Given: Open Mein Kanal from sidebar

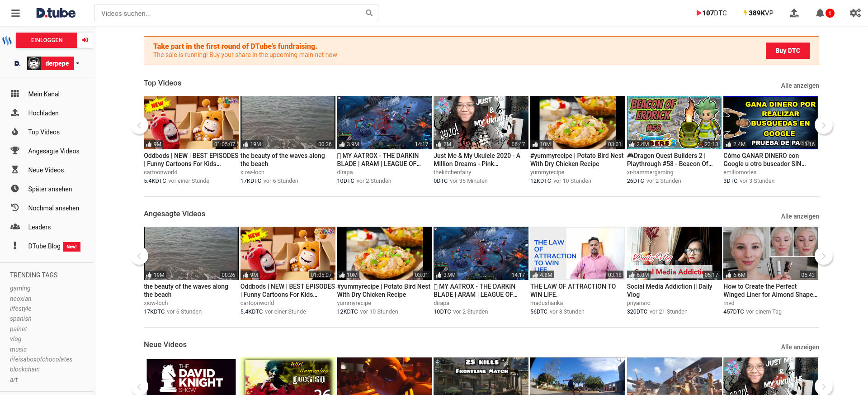Looking at the screenshot, I should 44,94.
